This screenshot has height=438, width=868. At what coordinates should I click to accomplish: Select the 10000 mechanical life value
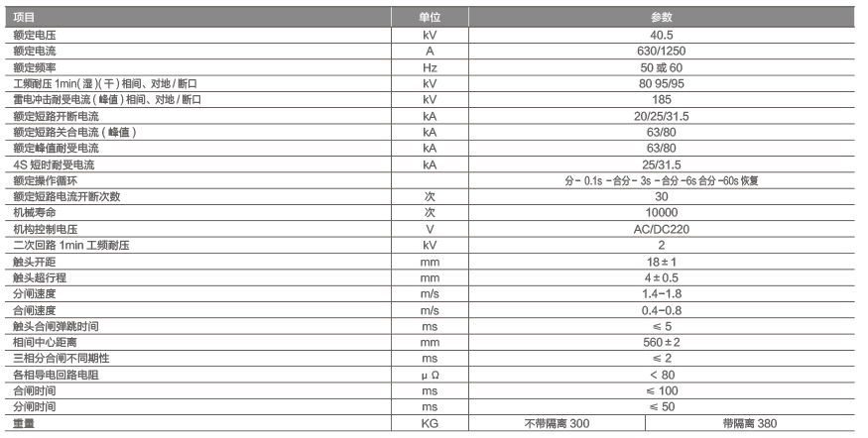click(x=660, y=213)
